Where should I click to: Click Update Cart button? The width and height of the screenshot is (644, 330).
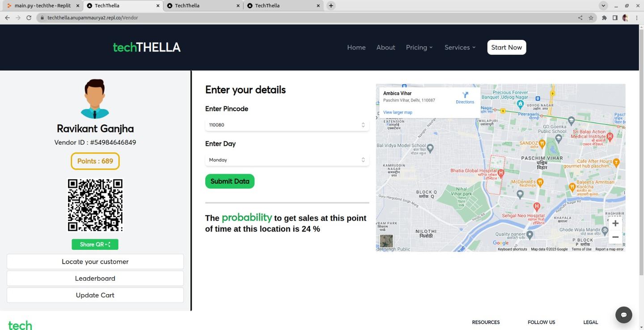[x=95, y=295]
